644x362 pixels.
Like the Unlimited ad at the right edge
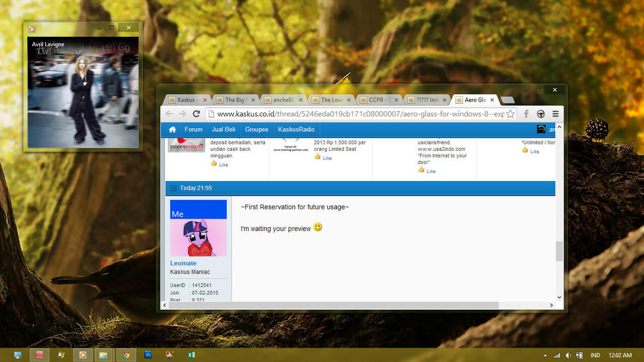click(x=530, y=151)
